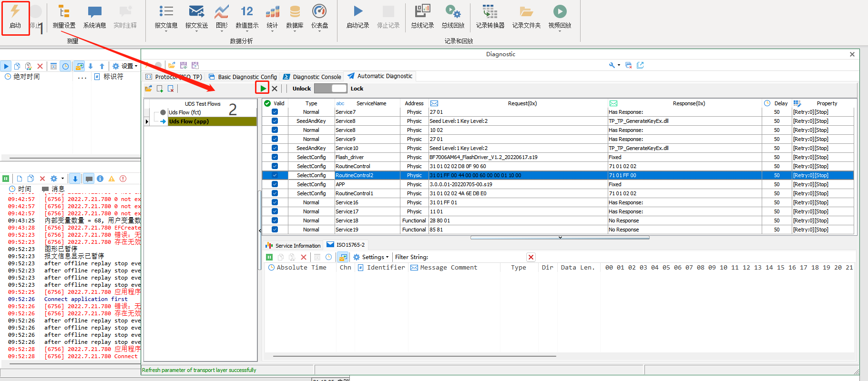Open the 仪表盘 dashboard gauge icon
Image resolution: width=868 pixels, height=381 pixels.
coord(319,11)
